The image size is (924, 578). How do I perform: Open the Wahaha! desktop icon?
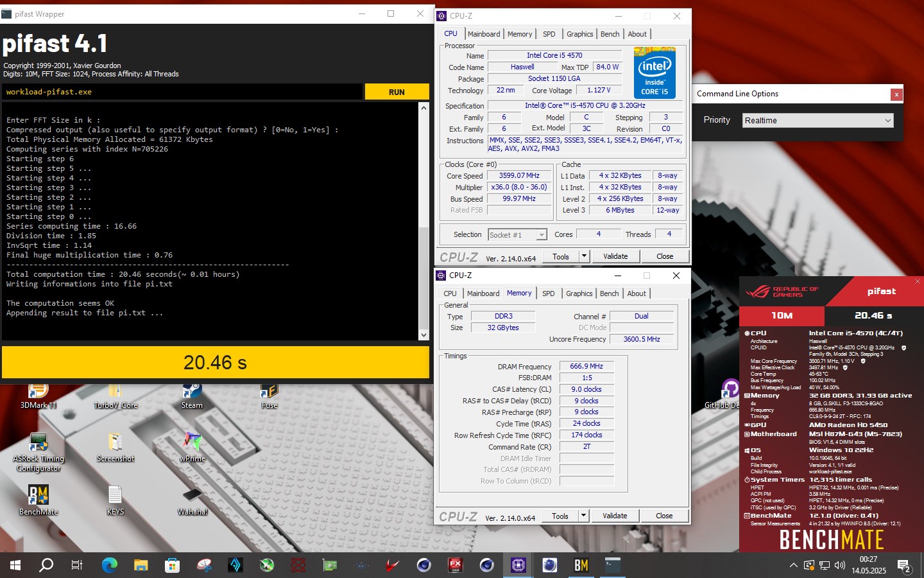pos(193,500)
